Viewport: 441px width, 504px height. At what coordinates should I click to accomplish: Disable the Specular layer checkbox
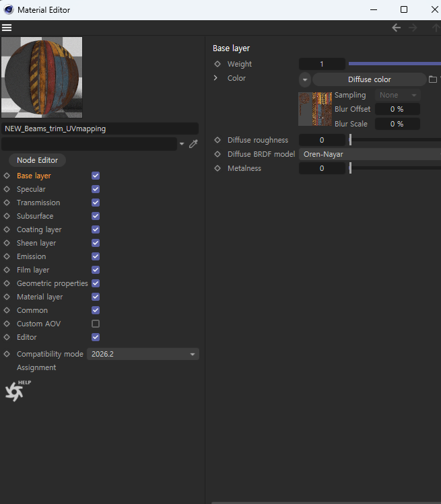[96, 189]
